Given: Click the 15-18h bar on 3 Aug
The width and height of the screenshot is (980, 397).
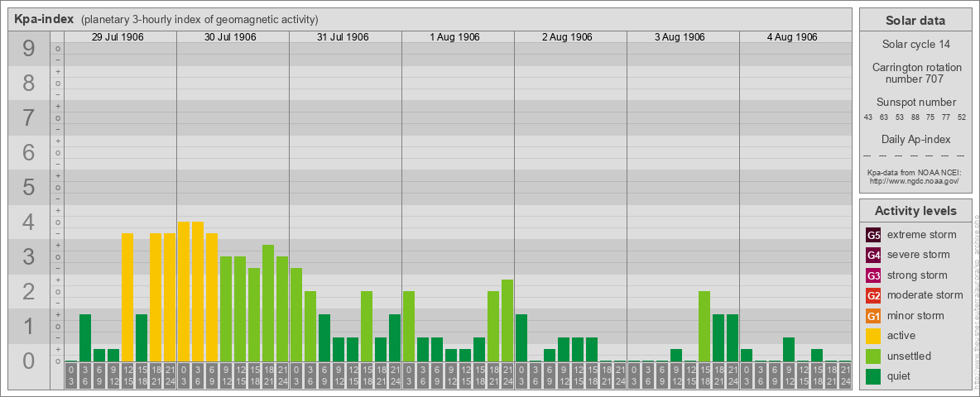Looking at the screenshot, I should [704, 327].
